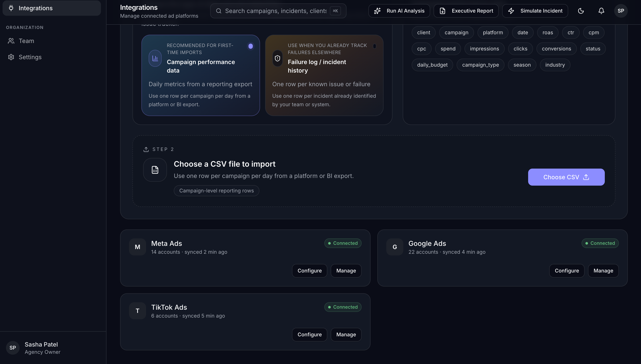Click TikTok Ads Connected status badge
Image resolution: width=641 pixels, height=364 pixels.
tap(343, 307)
